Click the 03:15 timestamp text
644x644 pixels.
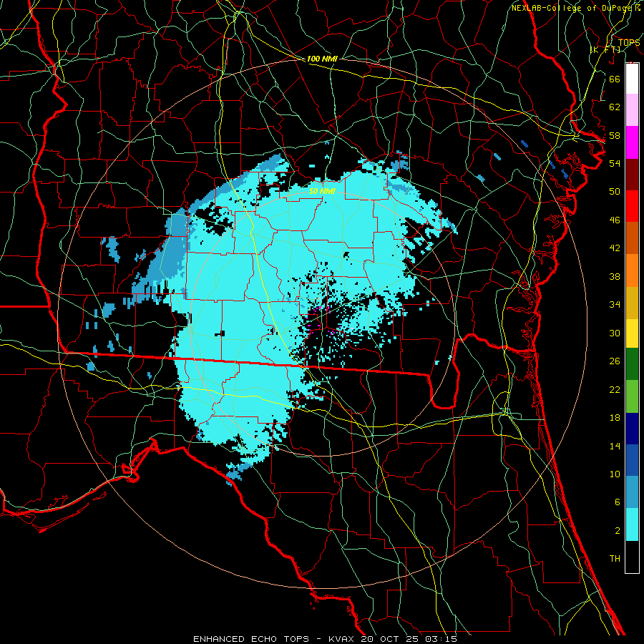[x=441, y=639]
